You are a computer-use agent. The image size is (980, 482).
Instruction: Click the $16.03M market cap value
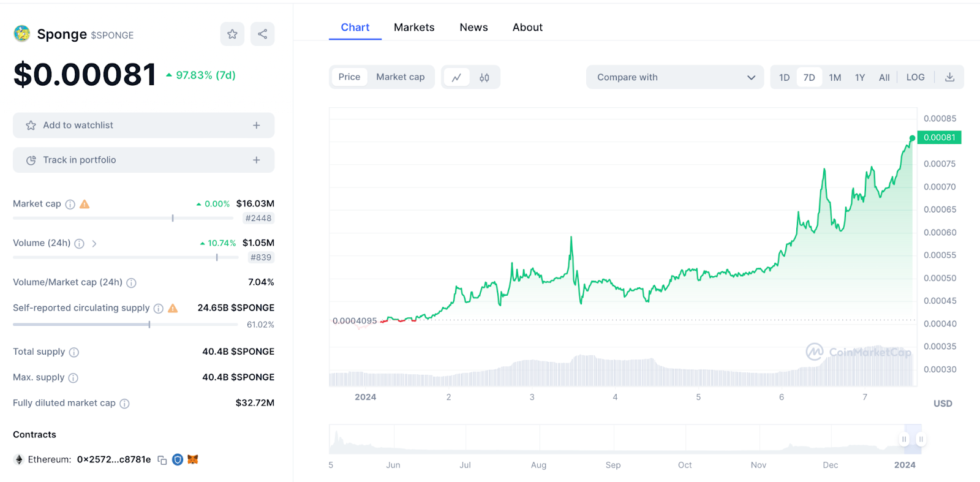click(x=255, y=204)
